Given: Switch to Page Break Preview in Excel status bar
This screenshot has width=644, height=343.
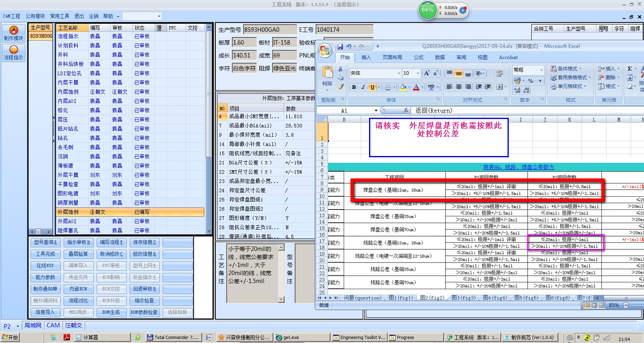Looking at the screenshot, I should coord(602,305).
